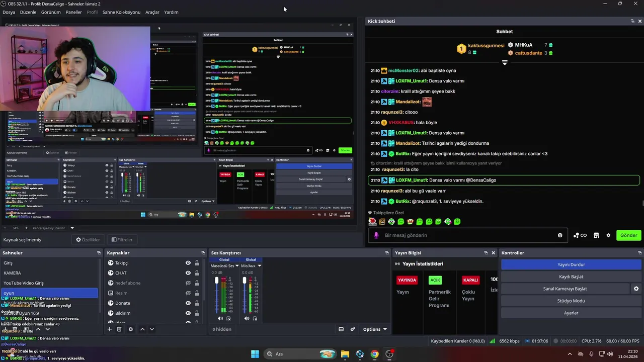The image size is (644, 362).
Task: Open the Dosya menu
Action: (9, 12)
